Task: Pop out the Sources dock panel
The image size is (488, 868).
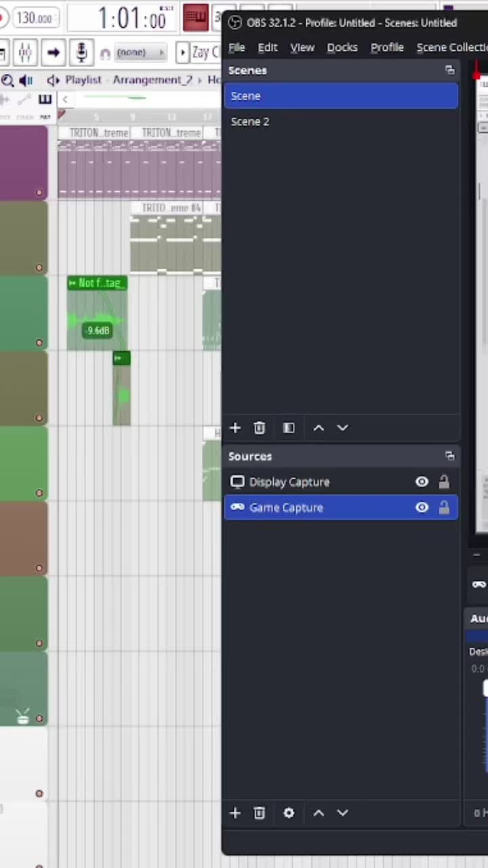Action: click(450, 456)
